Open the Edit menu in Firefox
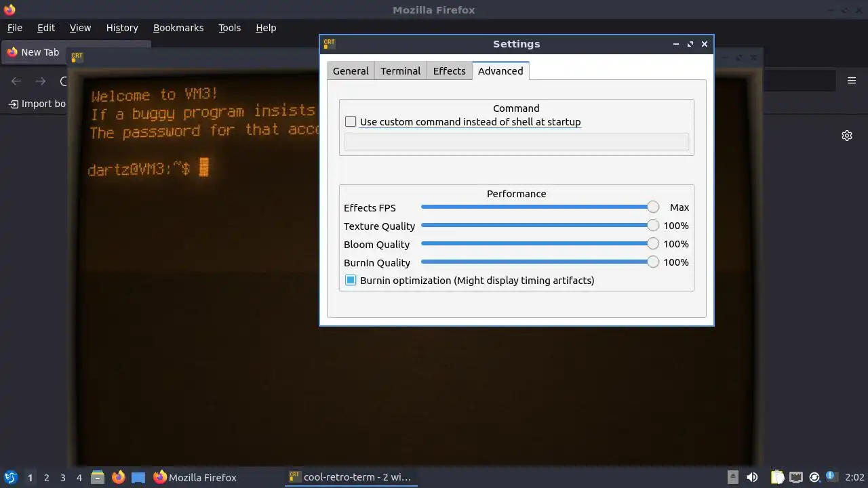The image size is (868, 488). (x=46, y=28)
